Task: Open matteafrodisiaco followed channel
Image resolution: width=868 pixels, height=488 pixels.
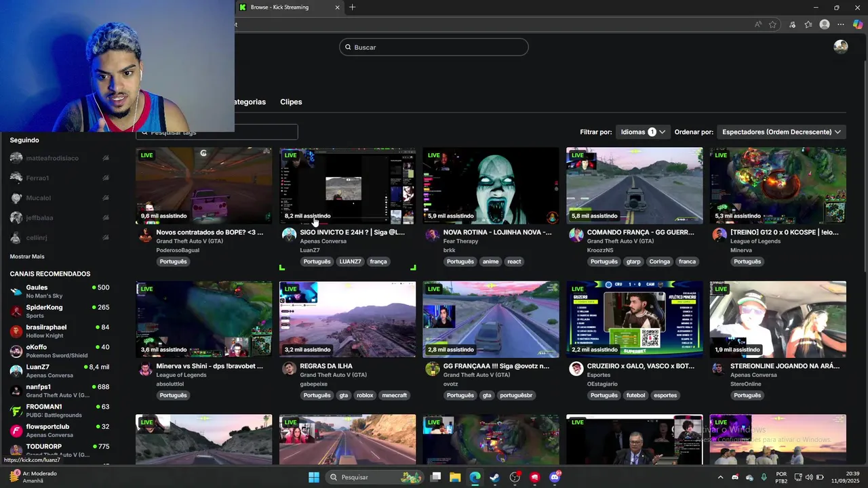Action: coord(60,158)
